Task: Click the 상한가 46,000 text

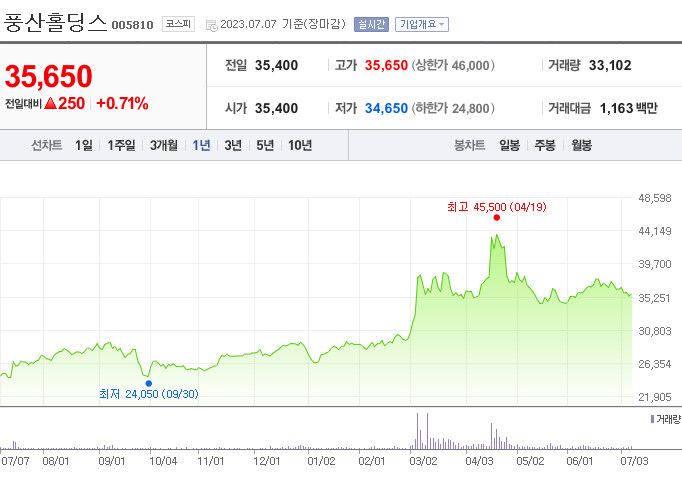Action: coord(453,65)
